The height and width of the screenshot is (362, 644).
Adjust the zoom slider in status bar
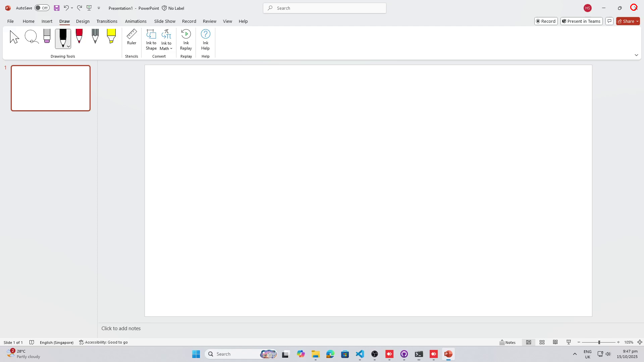point(599,342)
